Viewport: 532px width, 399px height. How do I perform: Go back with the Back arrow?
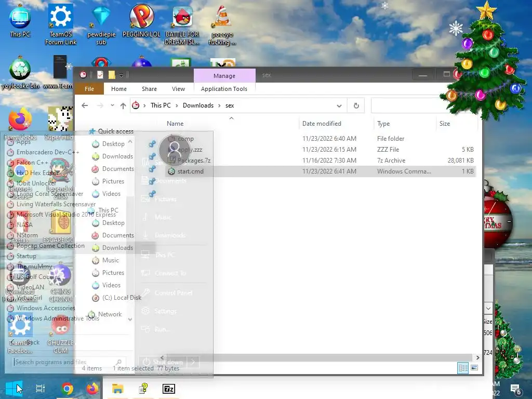click(x=85, y=105)
